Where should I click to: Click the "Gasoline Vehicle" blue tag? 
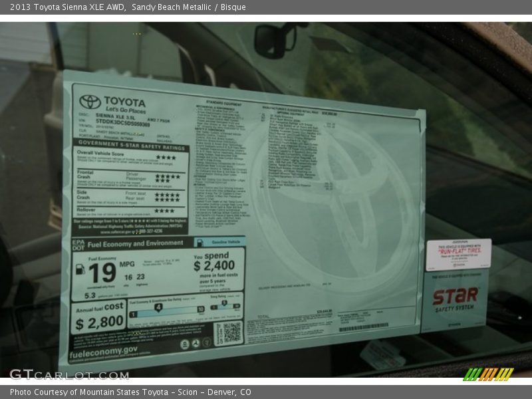click(219, 242)
